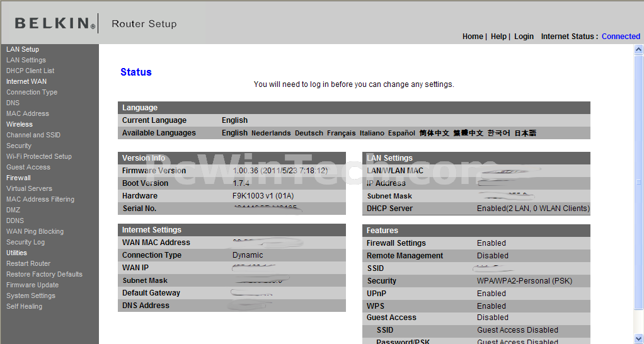Click the Login link

(x=524, y=37)
